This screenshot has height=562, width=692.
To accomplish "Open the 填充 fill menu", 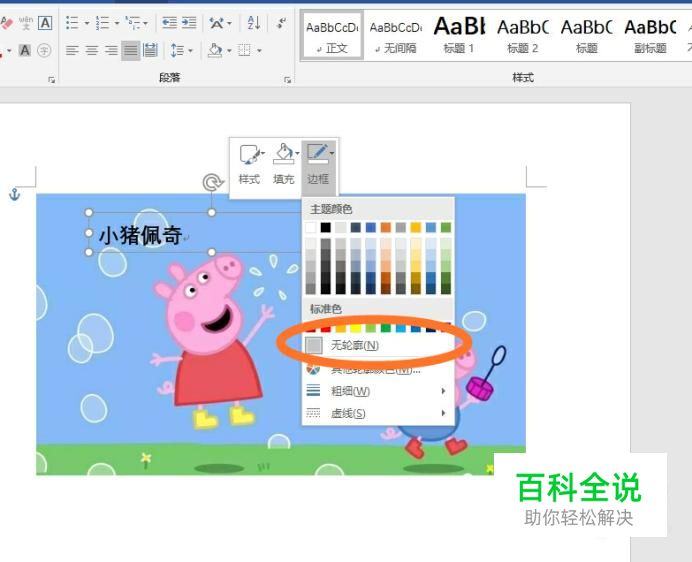I will tap(284, 164).
